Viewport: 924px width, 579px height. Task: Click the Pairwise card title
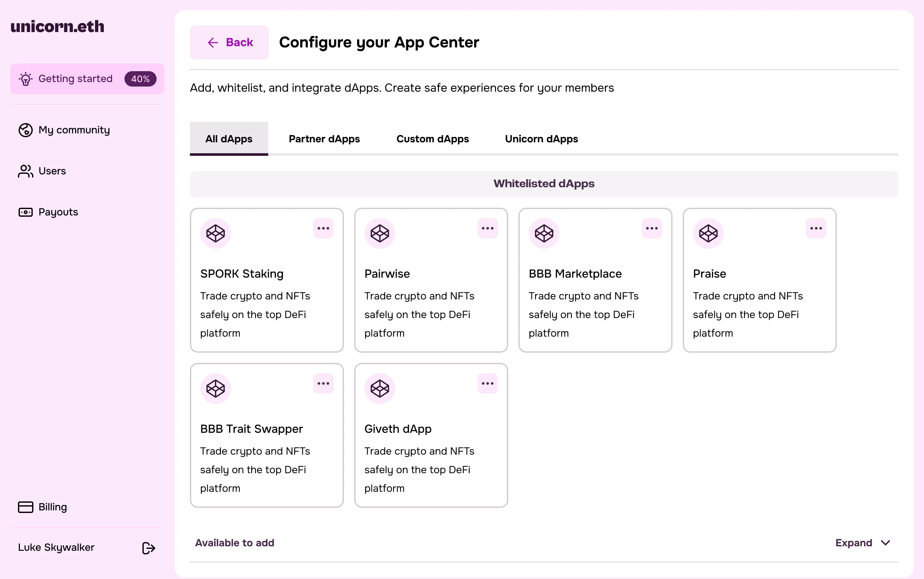coord(387,274)
